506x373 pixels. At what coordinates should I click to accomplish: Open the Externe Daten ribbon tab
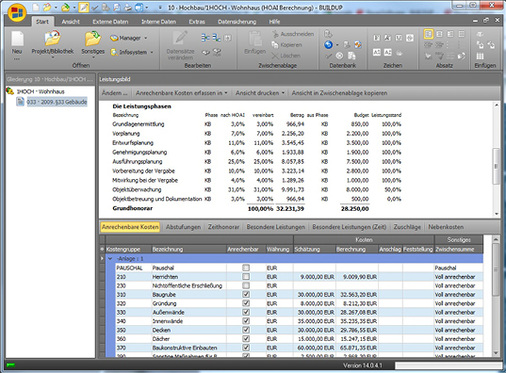pos(110,22)
